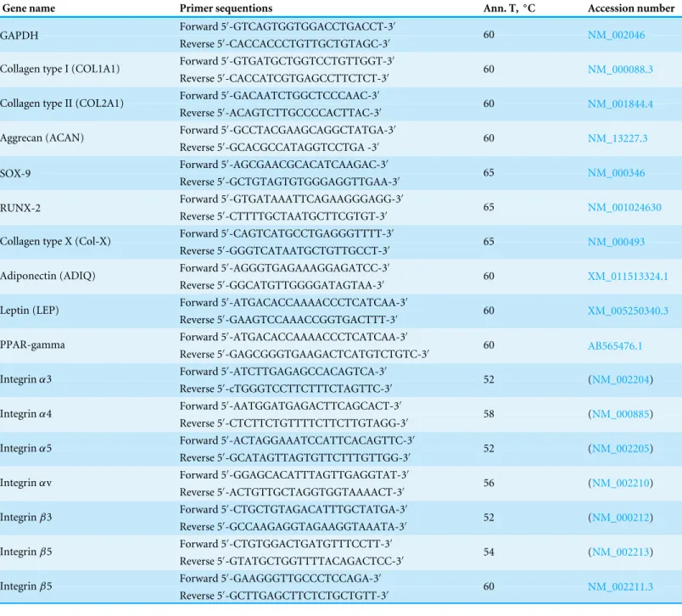Click Leptin reverse primer GAAGTCCAAACCGGTGACTTT
The image size is (682, 616).
point(288,320)
